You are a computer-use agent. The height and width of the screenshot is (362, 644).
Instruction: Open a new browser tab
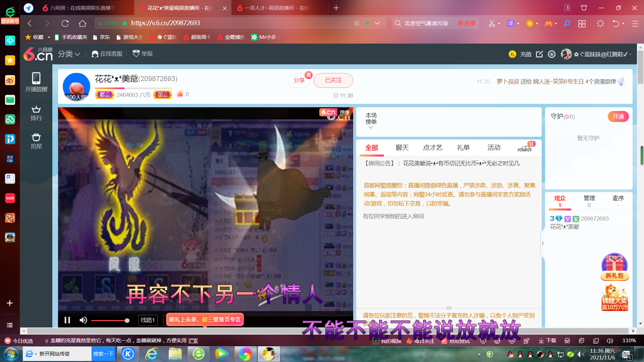coord(336,8)
